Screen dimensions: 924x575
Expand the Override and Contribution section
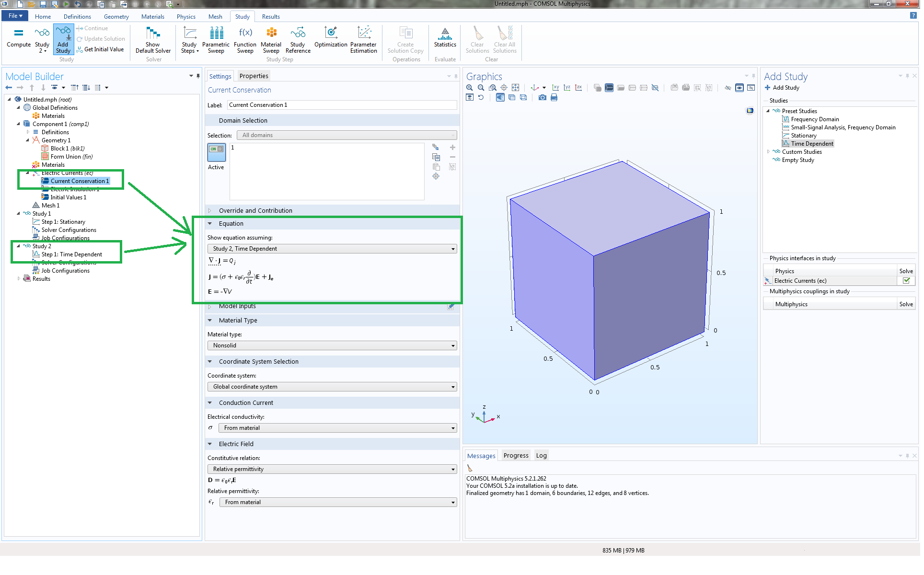[255, 211]
